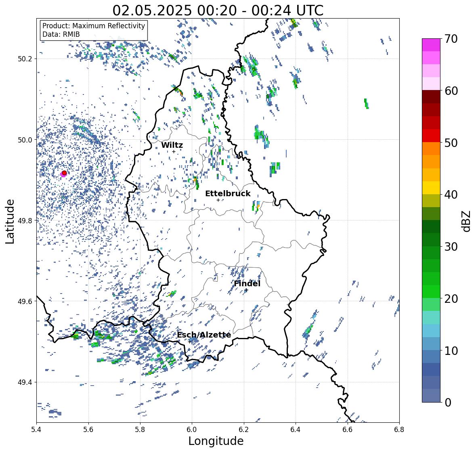This screenshot has height=451, width=476.
Task: Click the Latitude axis title
Action: (10, 221)
